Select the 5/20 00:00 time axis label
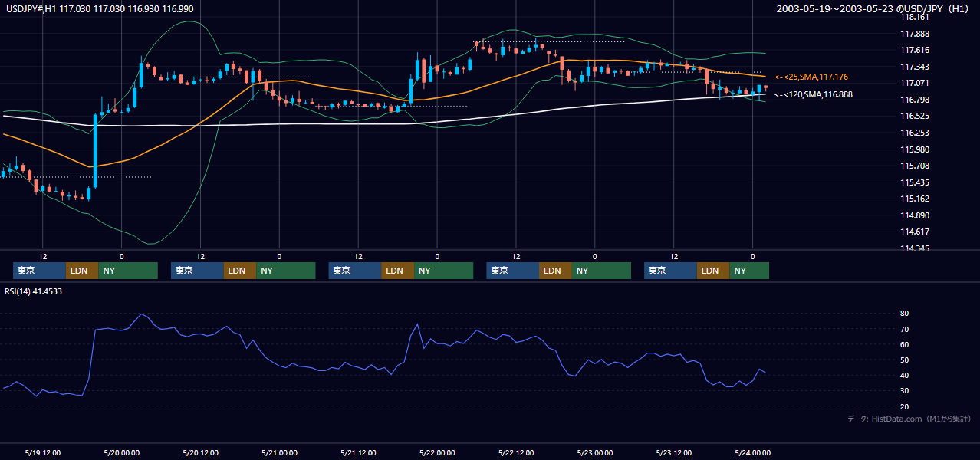The image size is (980, 460). [121, 452]
